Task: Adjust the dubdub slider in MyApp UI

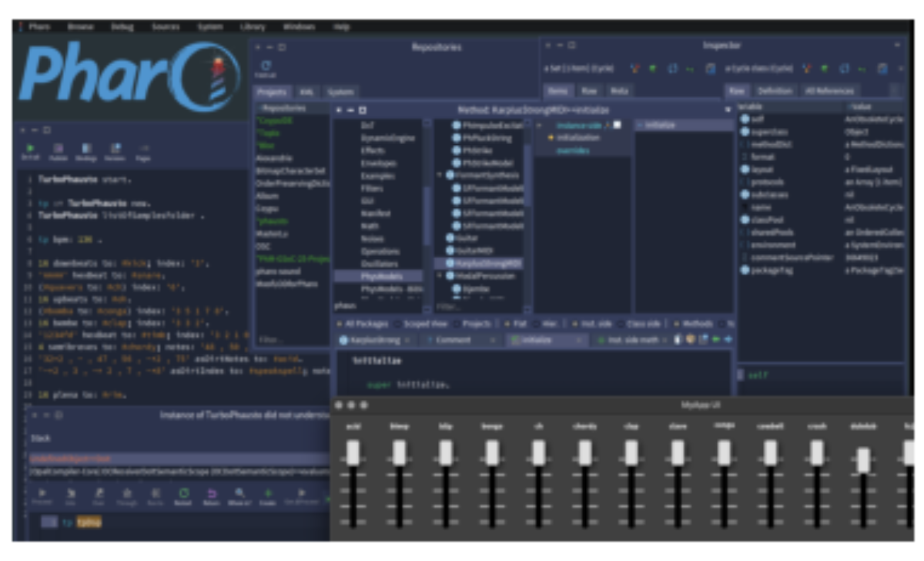Action: click(864, 460)
